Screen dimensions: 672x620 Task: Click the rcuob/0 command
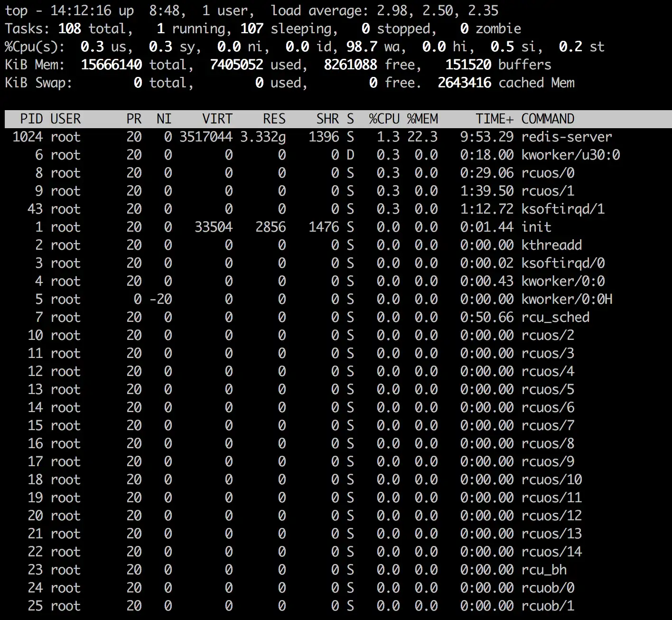pyautogui.click(x=548, y=588)
